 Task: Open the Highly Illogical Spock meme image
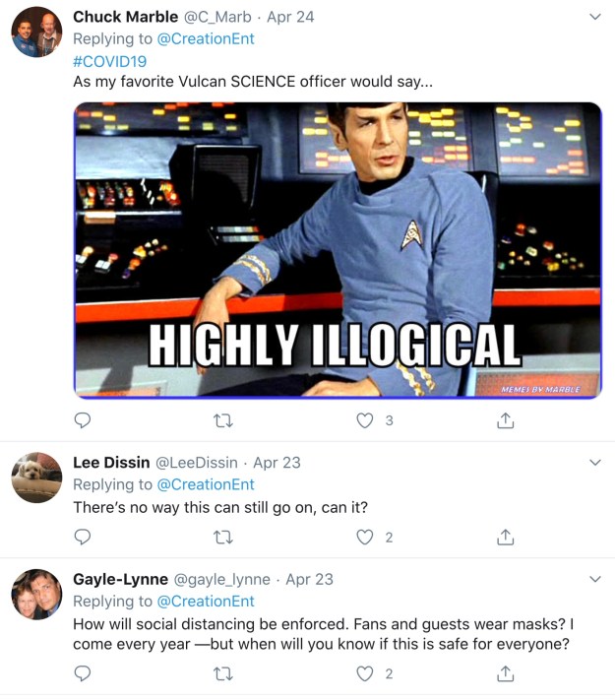[x=338, y=250]
